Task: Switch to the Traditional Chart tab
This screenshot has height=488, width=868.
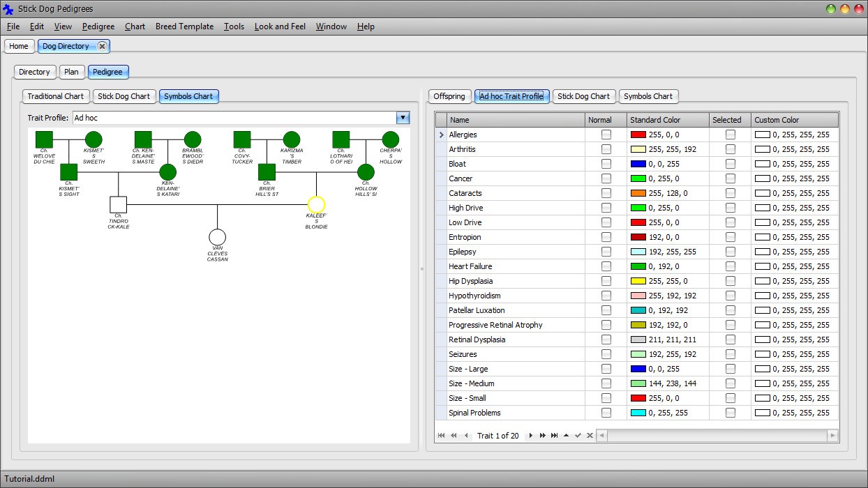Action: click(x=55, y=96)
